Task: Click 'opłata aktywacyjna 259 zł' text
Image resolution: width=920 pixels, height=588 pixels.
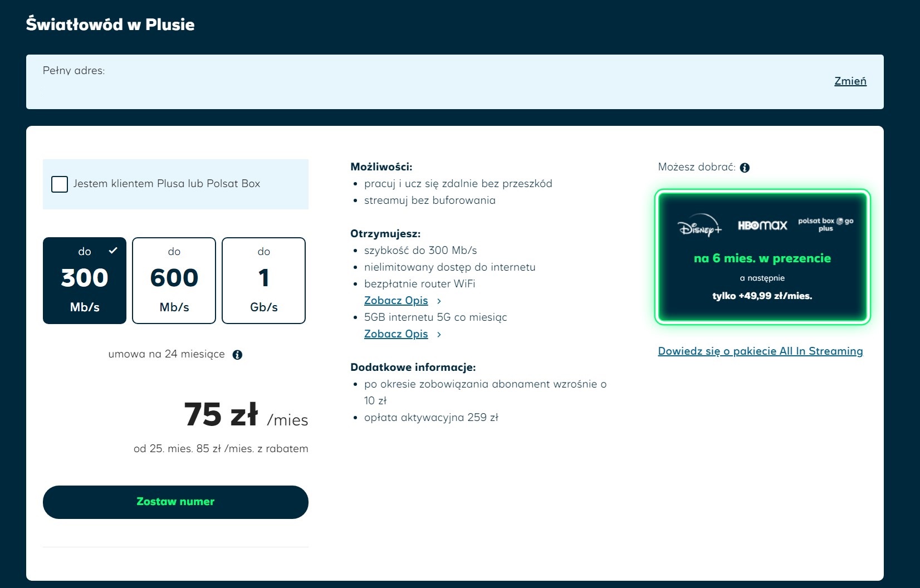Action: (x=431, y=418)
